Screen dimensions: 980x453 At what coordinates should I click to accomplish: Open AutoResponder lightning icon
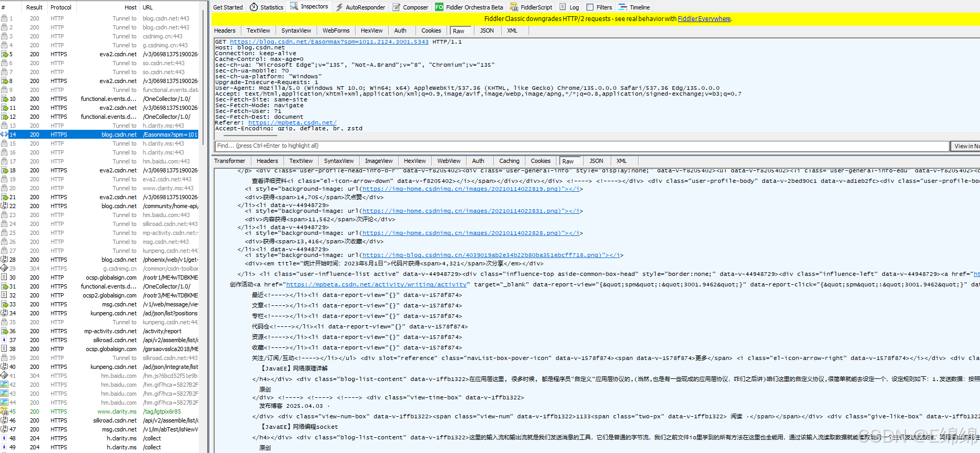(x=339, y=7)
